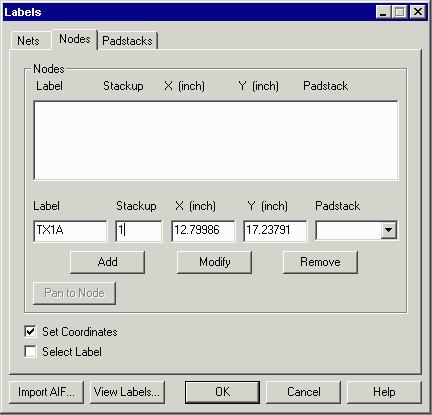Click the Pan to Node button
Screen dimensions: 432x415
(74, 293)
